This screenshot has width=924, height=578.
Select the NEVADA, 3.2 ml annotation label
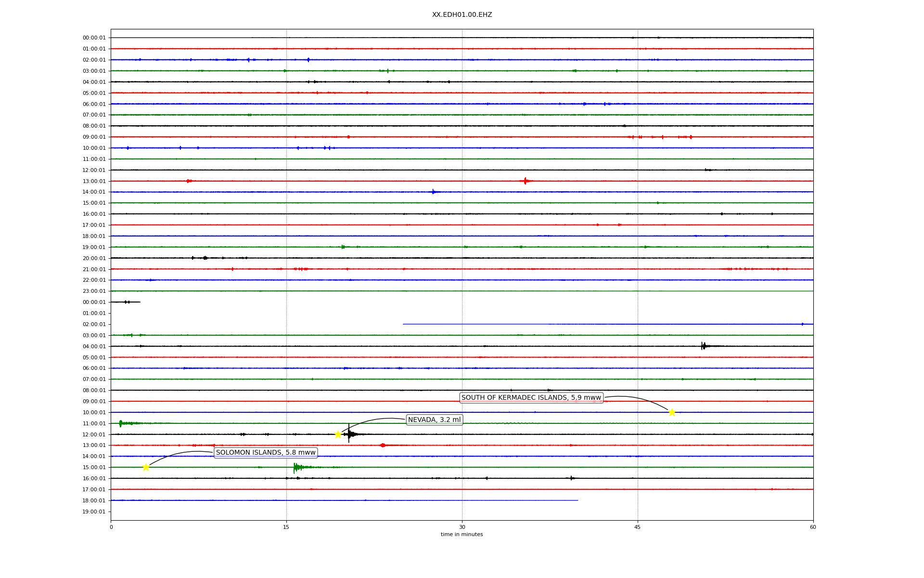click(434, 420)
